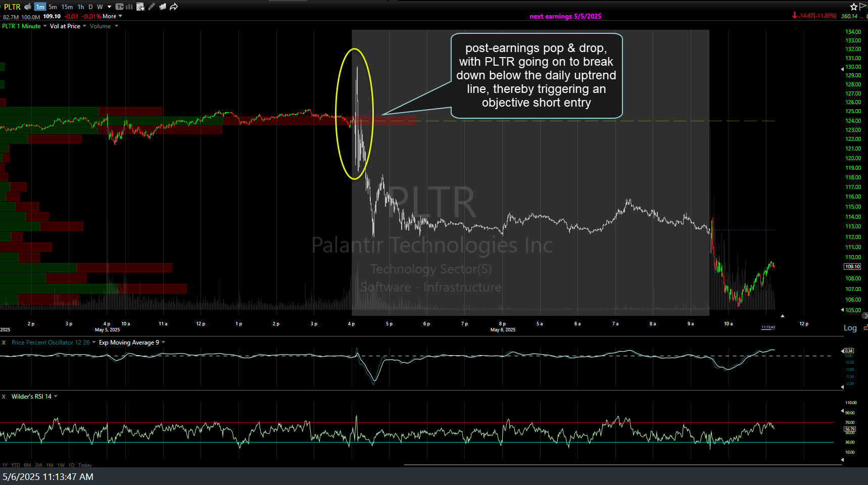
Task: Set the chart range to YTD
Action: [x=16, y=465]
